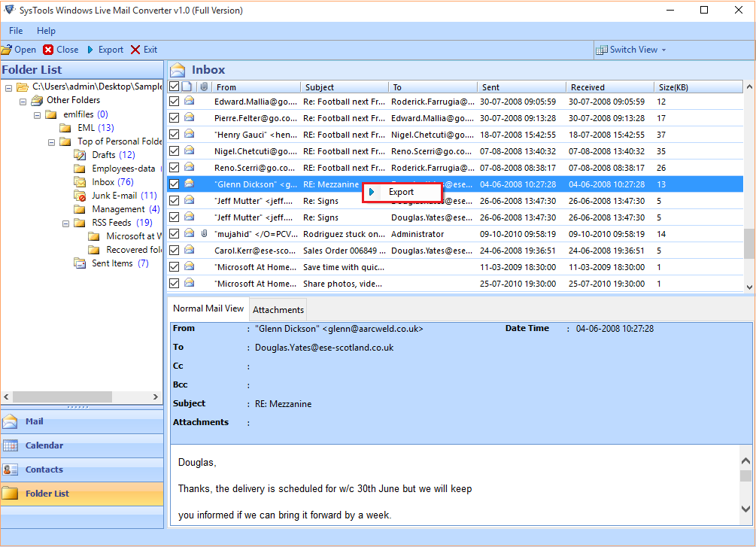Sort emails by the Size(KB) column

tap(698, 87)
